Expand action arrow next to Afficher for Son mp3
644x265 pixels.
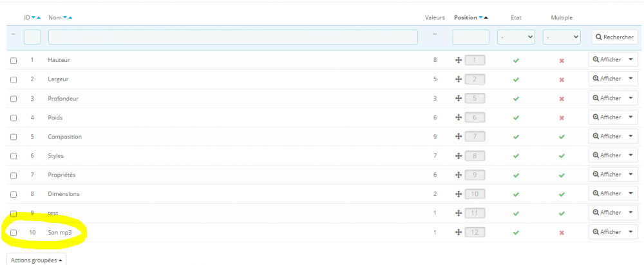631,231
